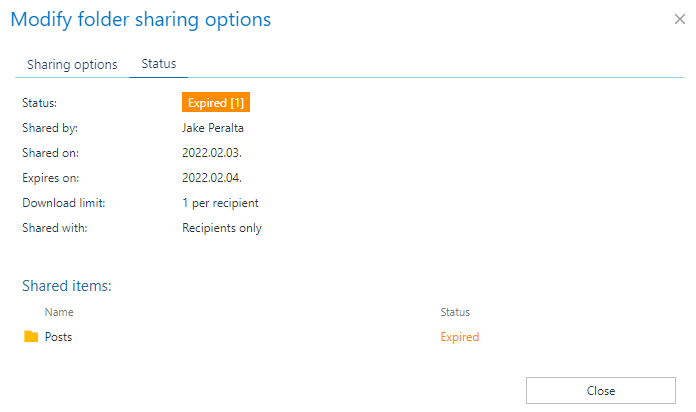Click the Download limit label

click(x=63, y=203)
